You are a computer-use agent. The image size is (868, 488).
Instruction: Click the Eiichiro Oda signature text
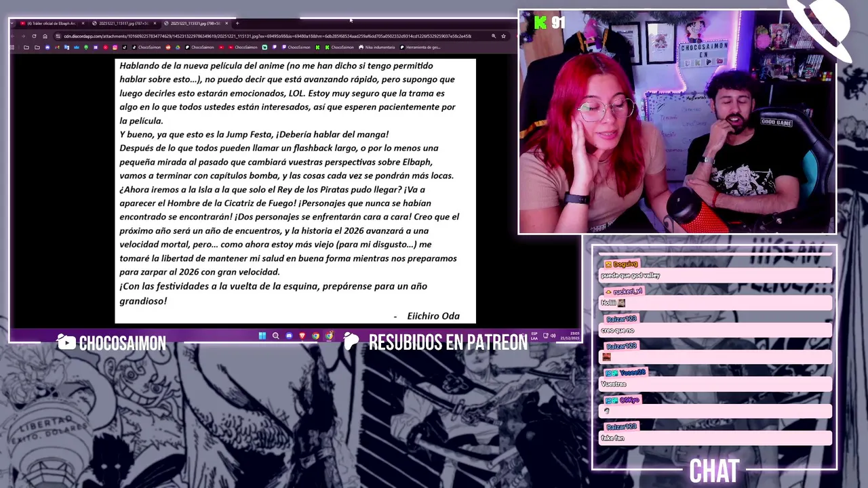coord(433,316)
